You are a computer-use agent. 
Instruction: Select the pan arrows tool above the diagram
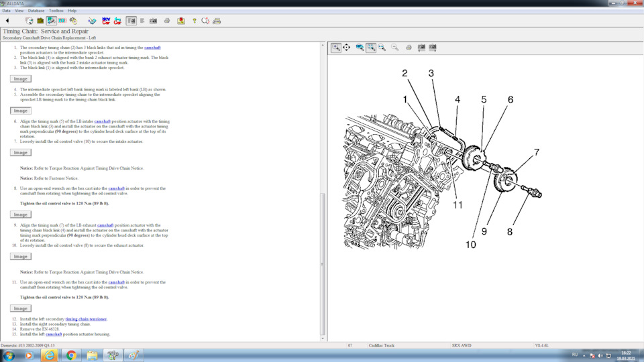[x=346, y=48]
